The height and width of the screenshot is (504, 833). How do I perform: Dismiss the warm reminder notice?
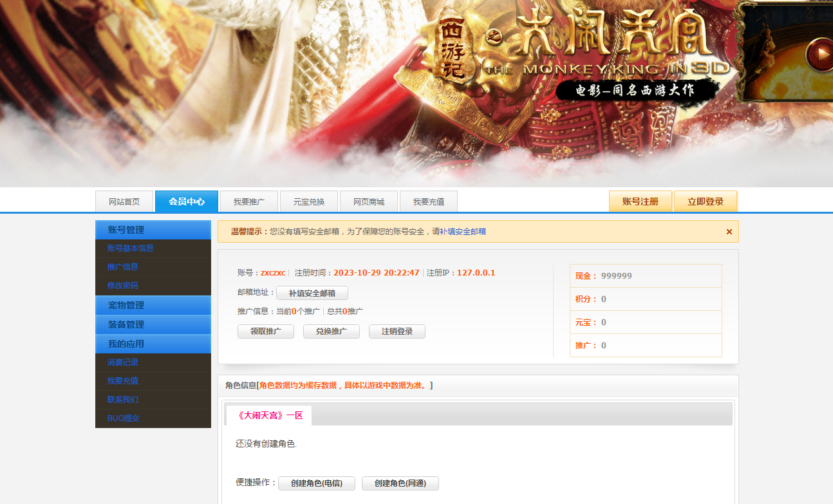tap(729, 232)
